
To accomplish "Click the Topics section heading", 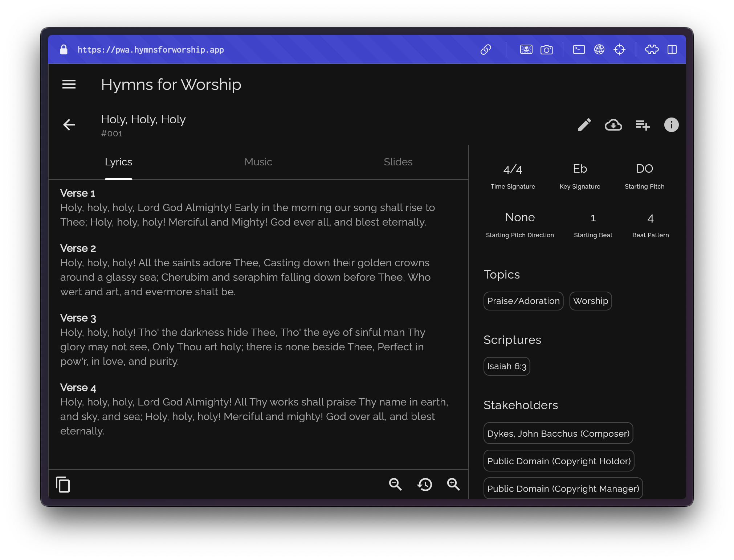I will (501, 275).
